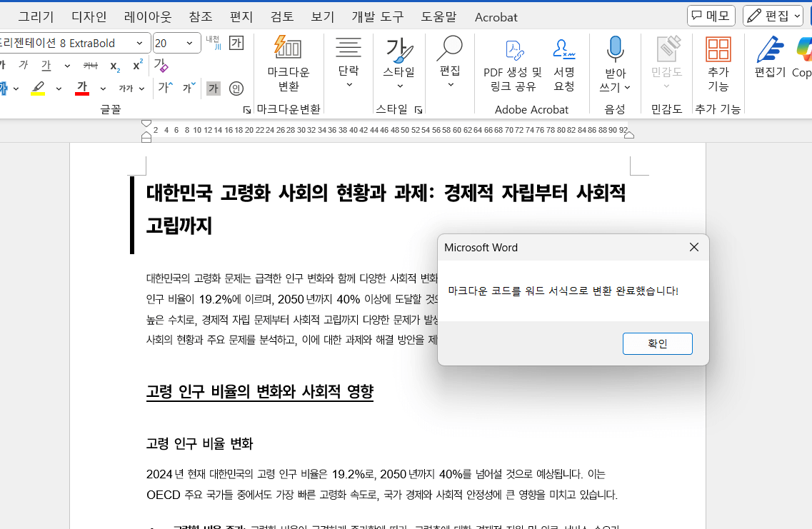The image size is (812, 529).
Task: Expand the highlight color arrow
Action: point(59,89)
